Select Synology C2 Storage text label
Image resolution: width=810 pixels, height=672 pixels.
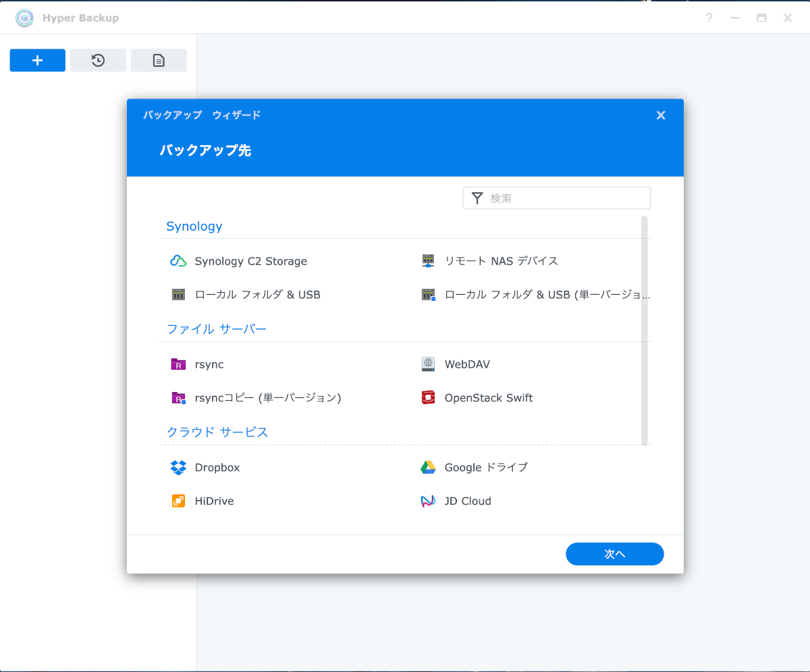point(251,261)
